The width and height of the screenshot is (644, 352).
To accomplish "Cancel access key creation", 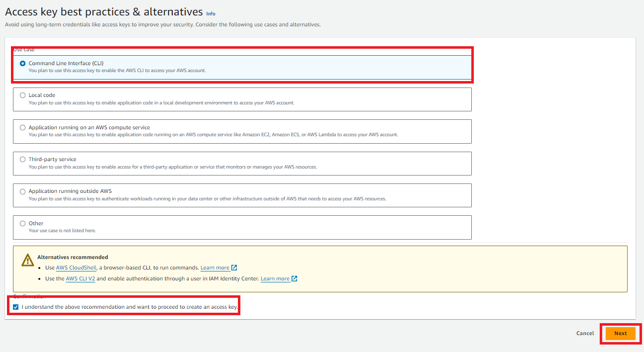I will (x=585, y=334).
